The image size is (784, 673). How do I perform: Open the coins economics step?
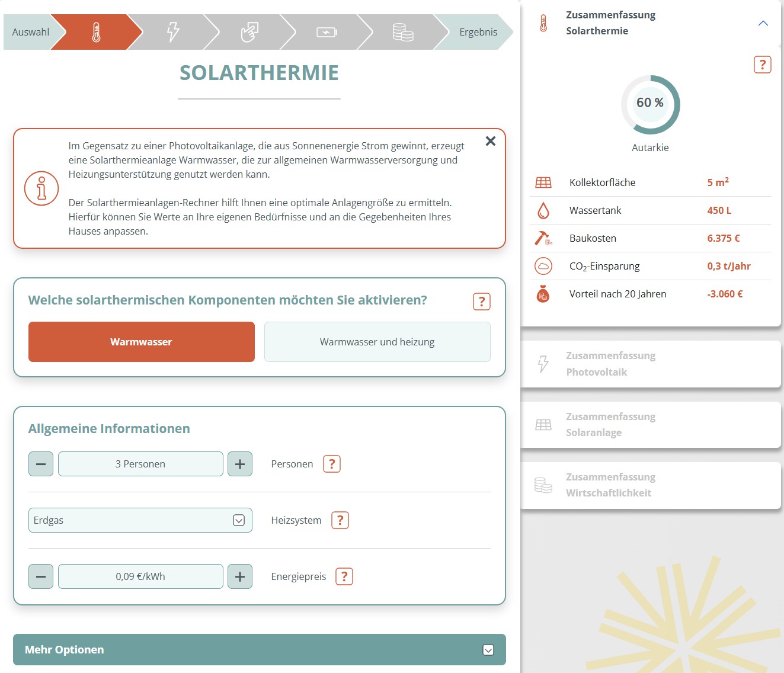[x=403, y=32]
